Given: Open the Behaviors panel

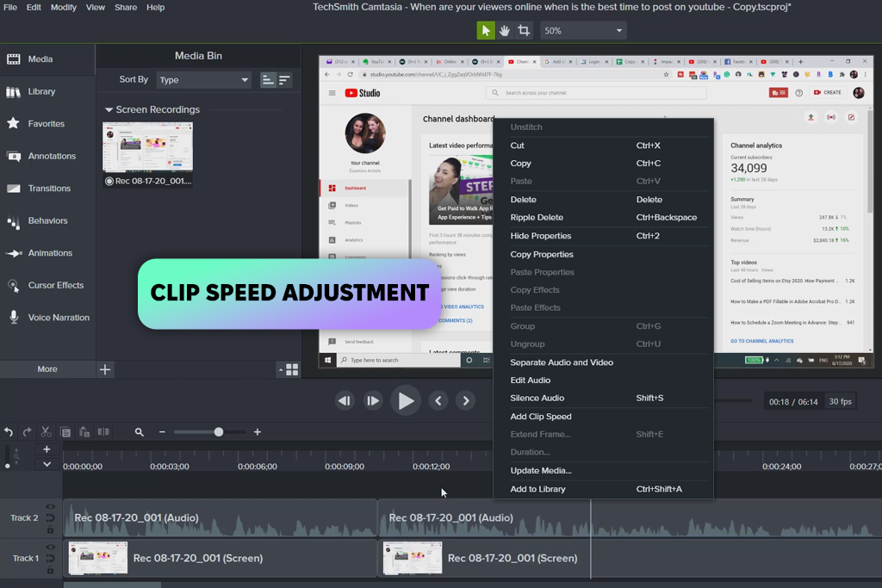Looking at the screenshot, I should 47,221.
